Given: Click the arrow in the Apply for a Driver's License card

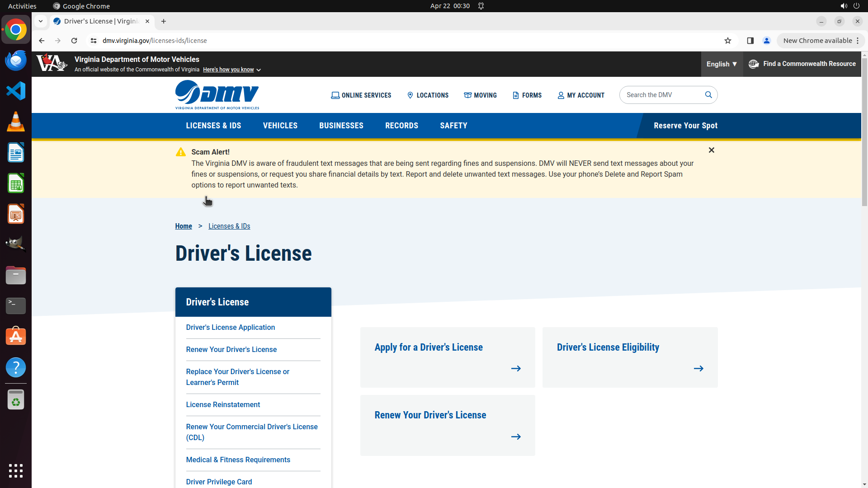Looking at the screenshot, I should click(x=516, y=369).
